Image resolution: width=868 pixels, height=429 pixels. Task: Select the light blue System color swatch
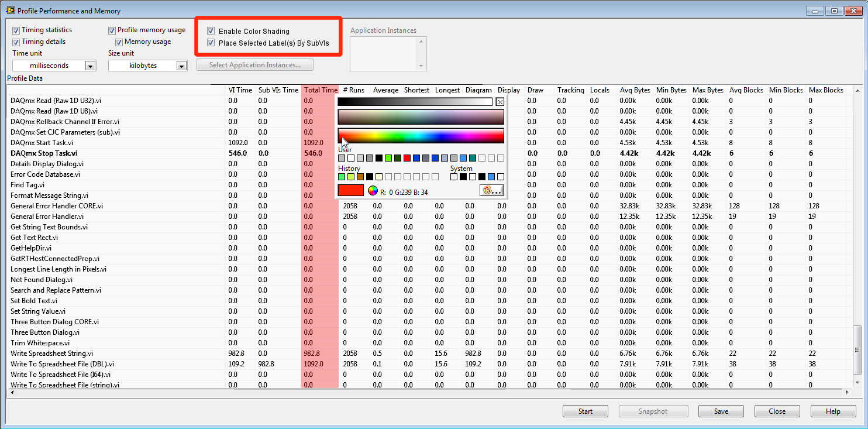(491, 177)
